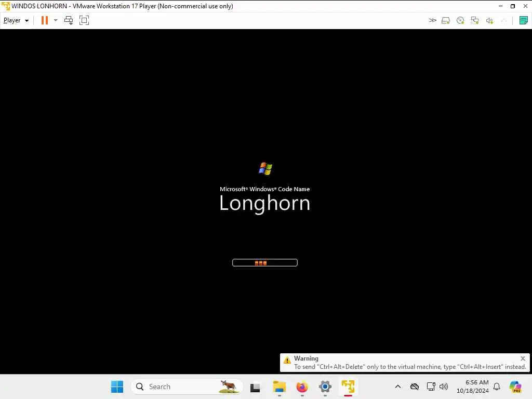The width and height of the screenshot is (532, 399).
Task: Click the taskbar Search box
Action: (187, 387)
